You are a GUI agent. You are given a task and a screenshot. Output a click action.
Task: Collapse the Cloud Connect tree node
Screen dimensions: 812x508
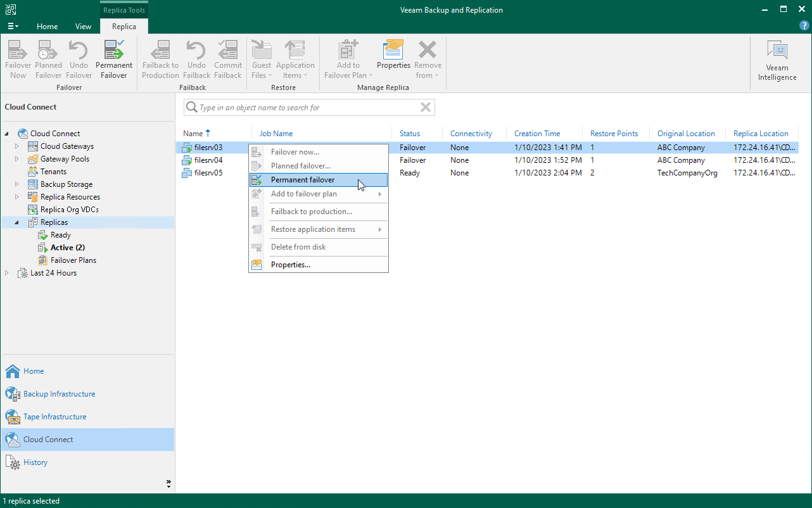pyautogui.click(x=8, y=134)
